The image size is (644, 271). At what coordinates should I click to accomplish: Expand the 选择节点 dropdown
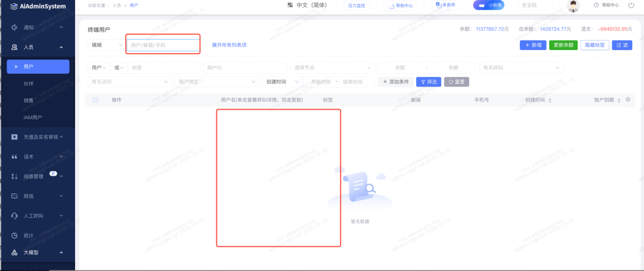tap(333, 68)
